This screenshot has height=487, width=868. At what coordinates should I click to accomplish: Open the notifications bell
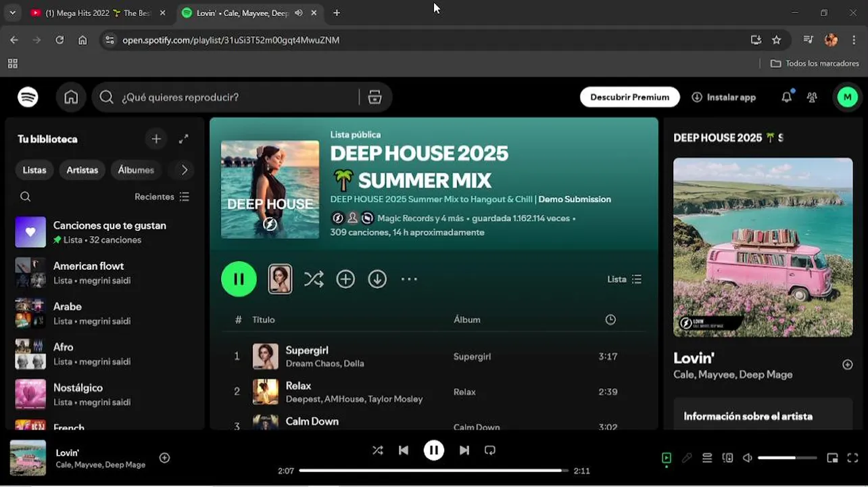(x=786, y=97)
